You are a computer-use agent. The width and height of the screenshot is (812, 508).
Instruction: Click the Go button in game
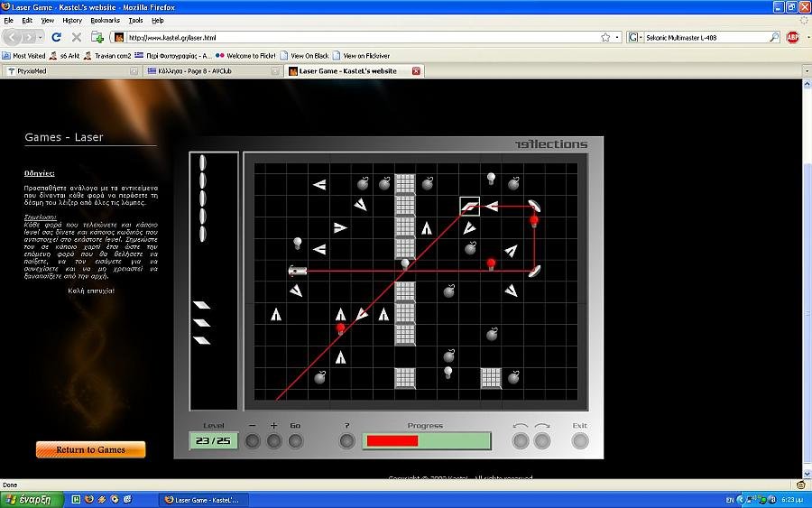click(x=296, y=441)
